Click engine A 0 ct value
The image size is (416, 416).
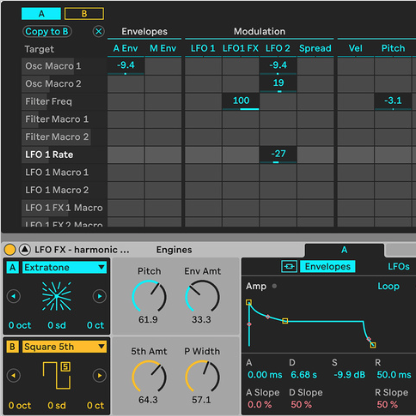click(95, 325)
